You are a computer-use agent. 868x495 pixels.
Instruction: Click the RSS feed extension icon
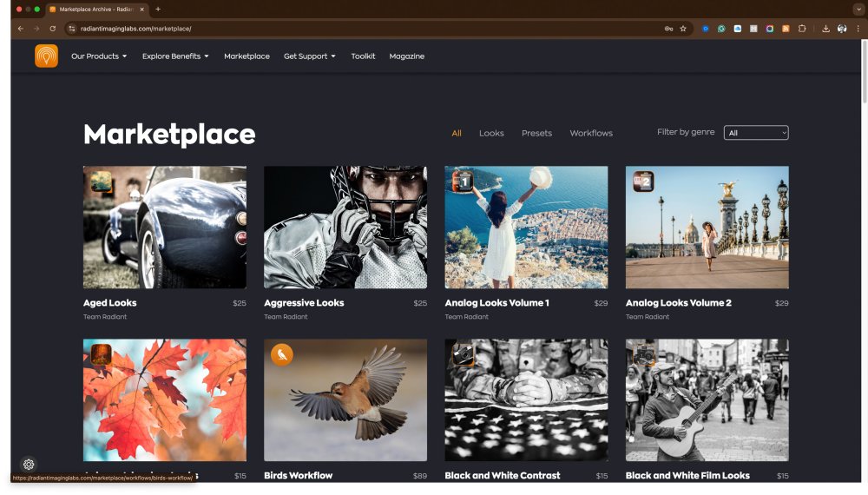point(786,29)
